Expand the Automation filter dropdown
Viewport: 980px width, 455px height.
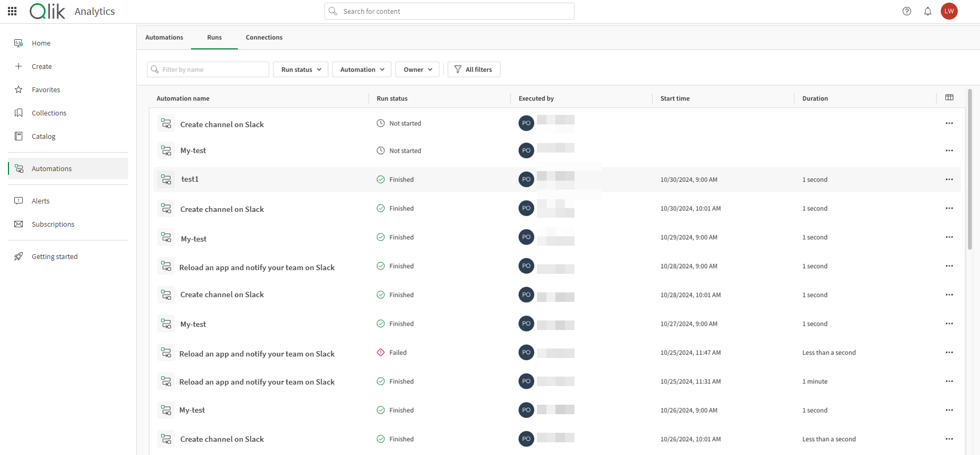[x=362, y=69]
